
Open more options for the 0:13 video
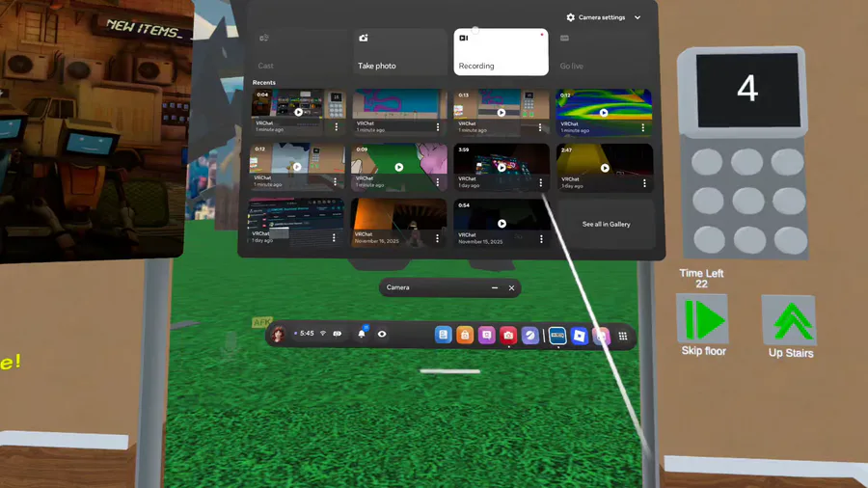[540, 127]
